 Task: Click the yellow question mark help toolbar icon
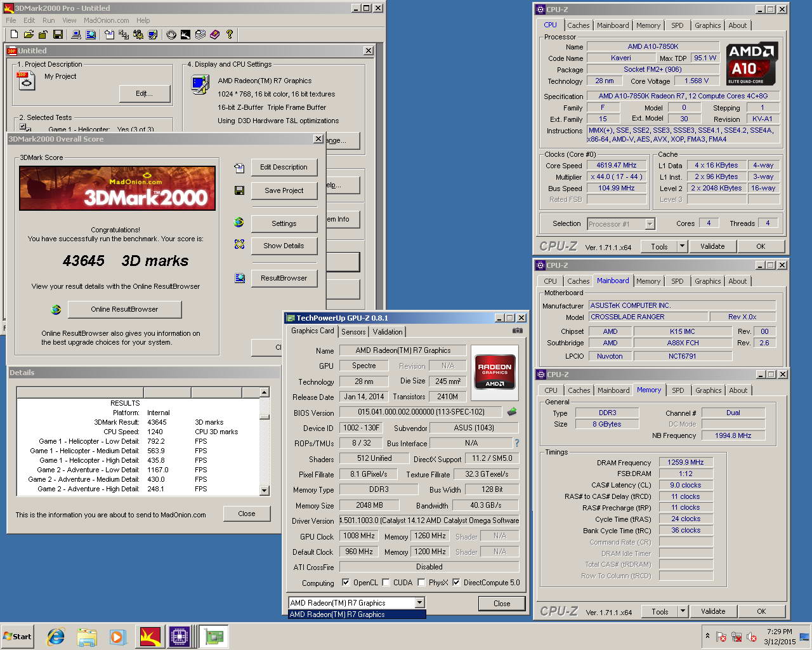click(230, 34)
